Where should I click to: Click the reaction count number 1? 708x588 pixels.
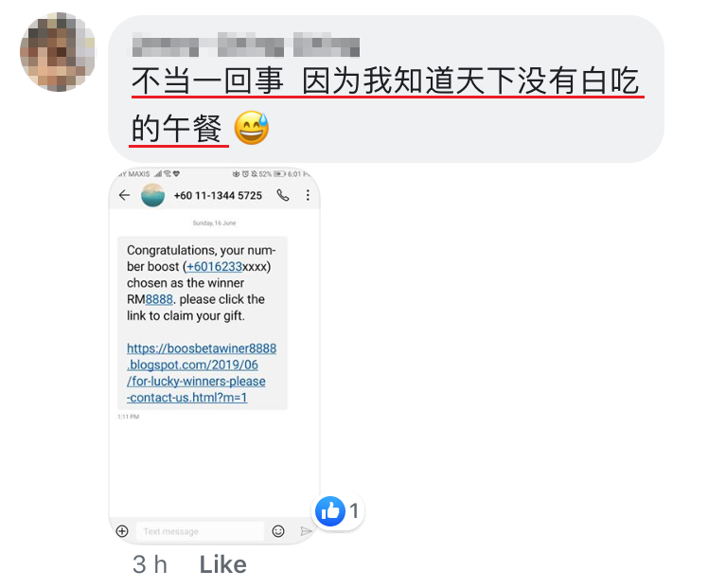pyautogui.click(x=354, y=511)
